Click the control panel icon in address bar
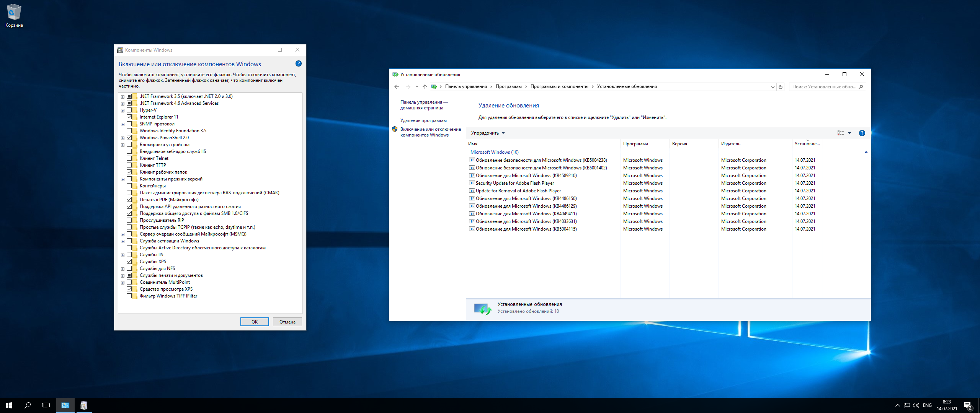Screen dimensions: 980x413 coord(434,87)
